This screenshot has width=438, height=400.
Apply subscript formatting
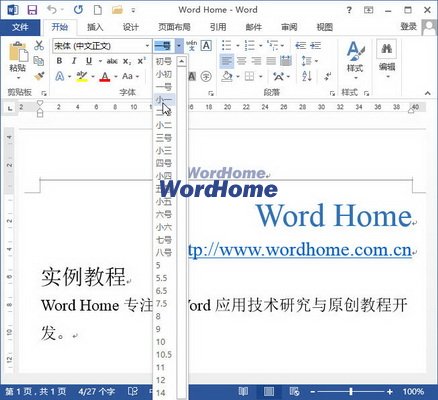pyautogui.click(x=127, y=61)
